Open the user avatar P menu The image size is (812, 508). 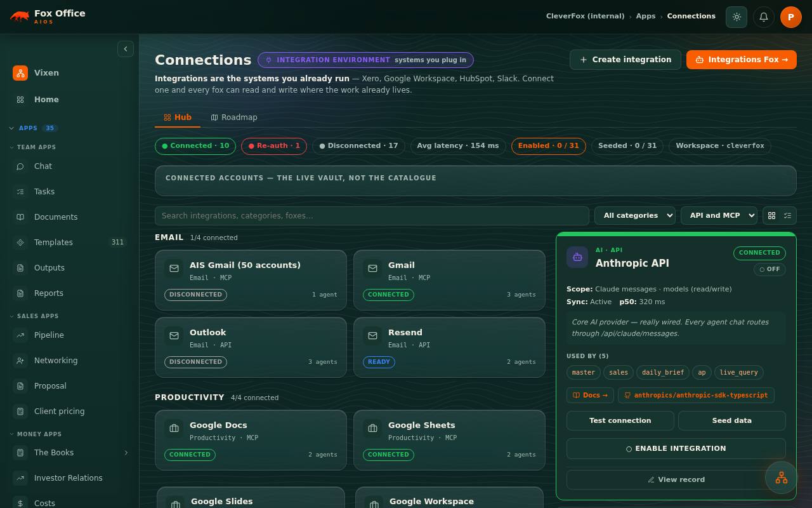click(x=791, y=17)
